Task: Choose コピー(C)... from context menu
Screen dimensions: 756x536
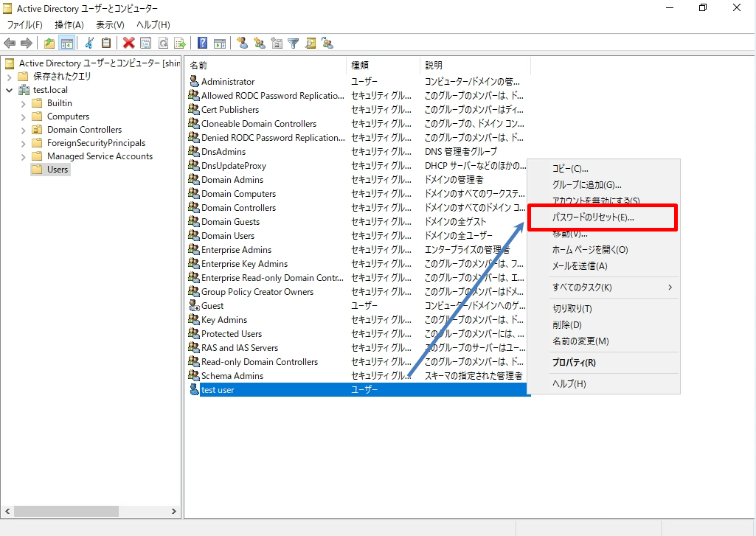Action: (603, 169)
